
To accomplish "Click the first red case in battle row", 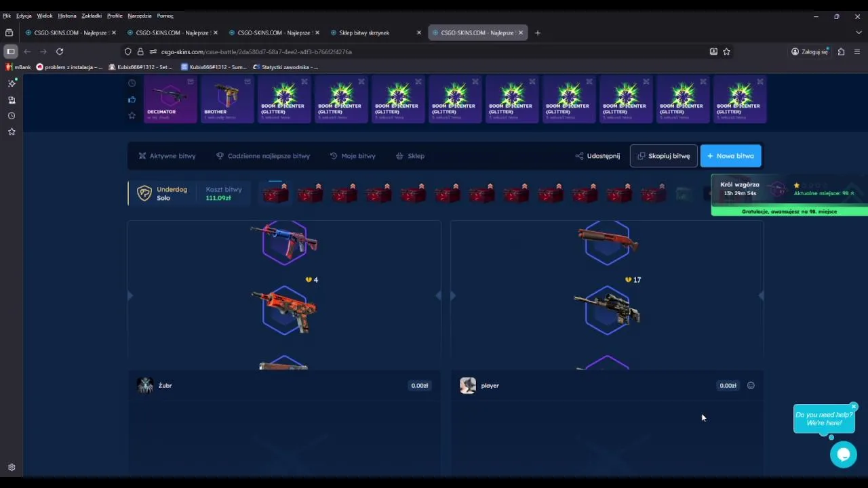I will coord(275,193).
